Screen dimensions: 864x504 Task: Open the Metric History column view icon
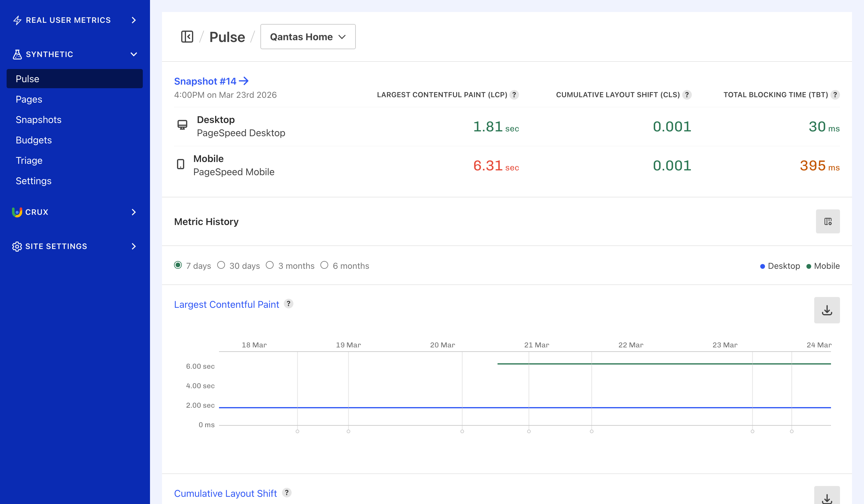point(827,221)
